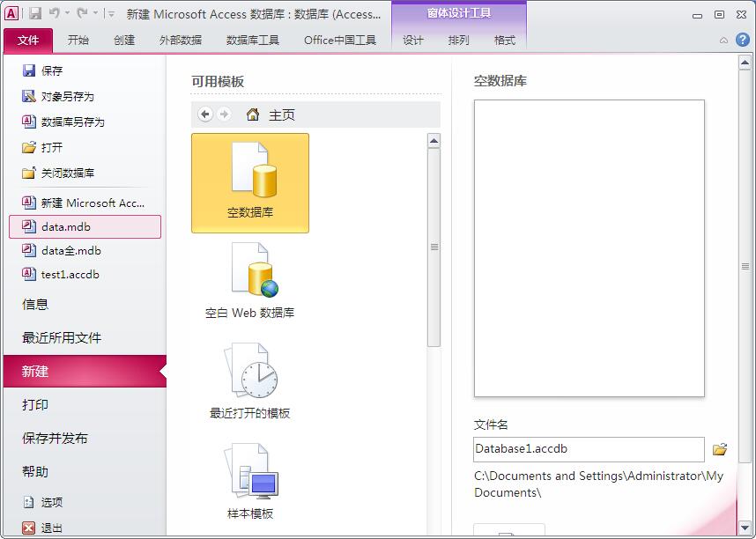Select 新建 in the backstage menu
Image resolution: width=756 pixels, height=539 pixels.
coord(85,372)
